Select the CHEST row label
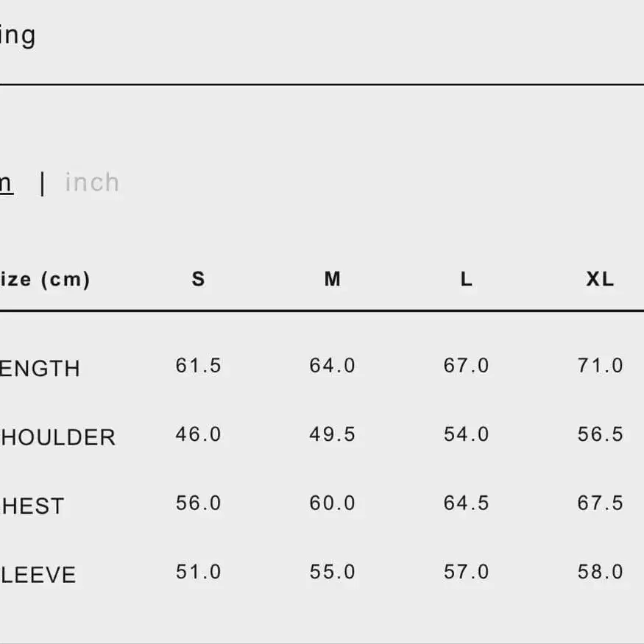Image resolution: width=644 pixels, height=644 pixels. (x=32, y=506)
